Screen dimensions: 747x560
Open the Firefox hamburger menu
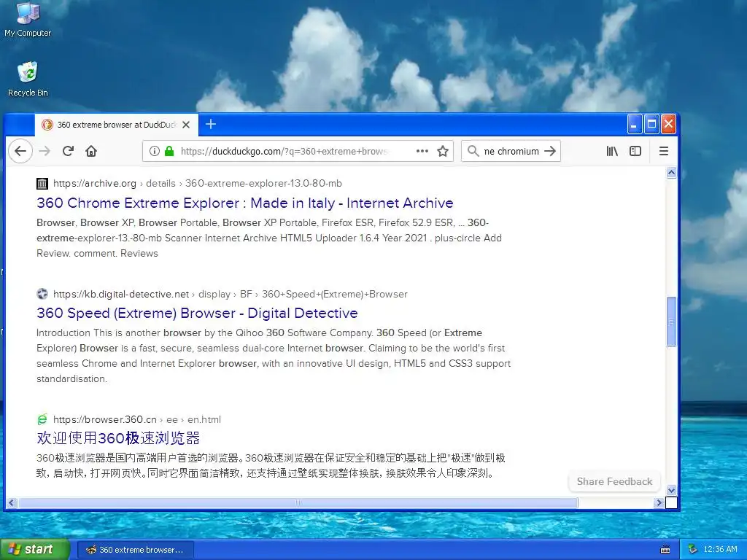(x=664, y=152)
